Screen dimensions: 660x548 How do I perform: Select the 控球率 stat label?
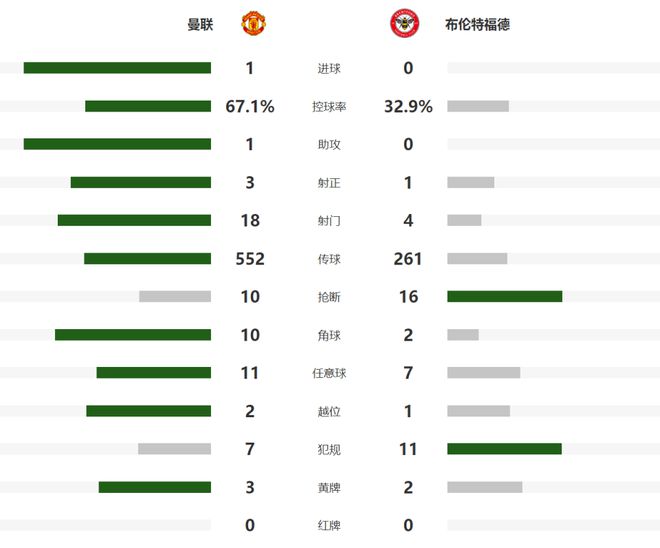tap(329, 107)
